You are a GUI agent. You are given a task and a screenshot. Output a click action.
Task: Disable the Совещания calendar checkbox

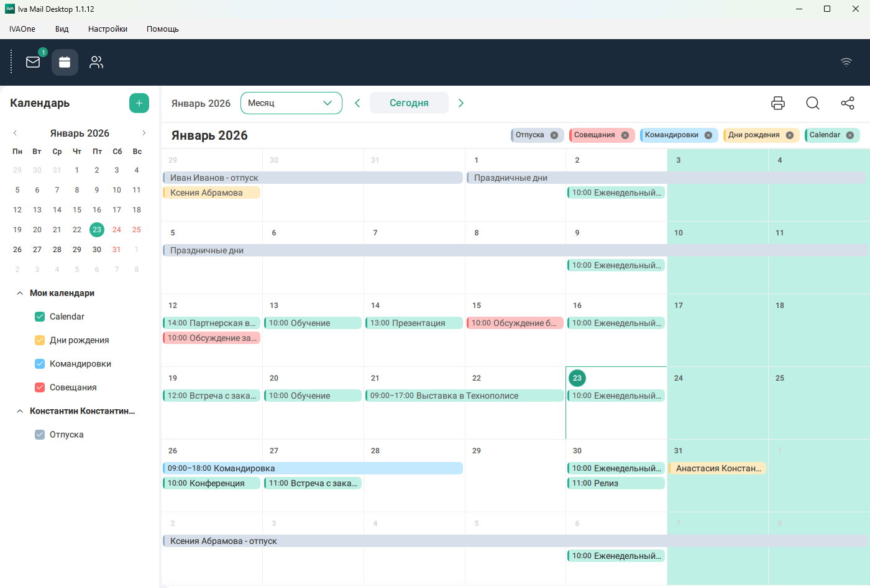click(40, 387)
